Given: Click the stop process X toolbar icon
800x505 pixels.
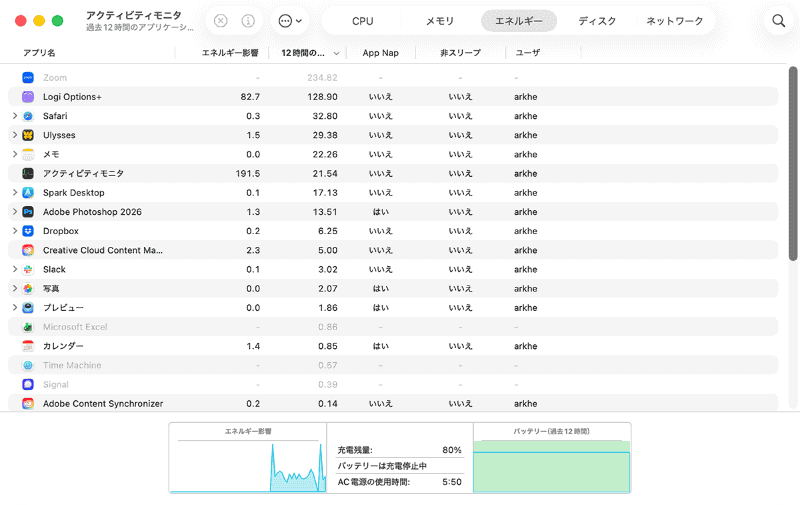Looking at the screenshot, I should [220, 21].
